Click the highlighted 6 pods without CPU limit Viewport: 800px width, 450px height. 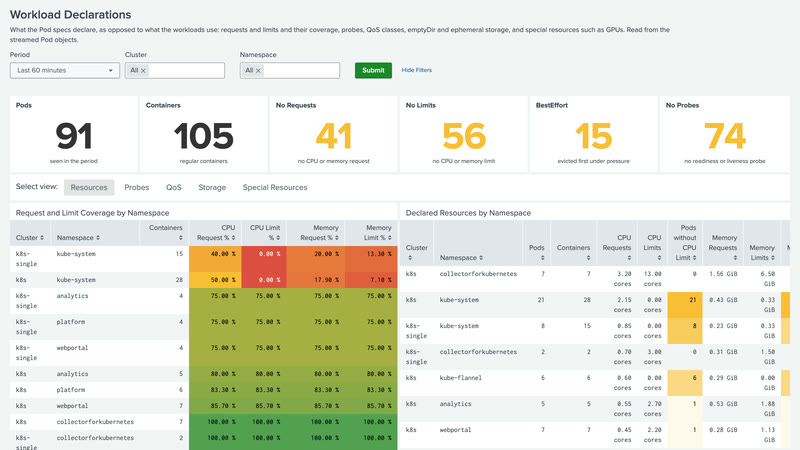point(685,383)
